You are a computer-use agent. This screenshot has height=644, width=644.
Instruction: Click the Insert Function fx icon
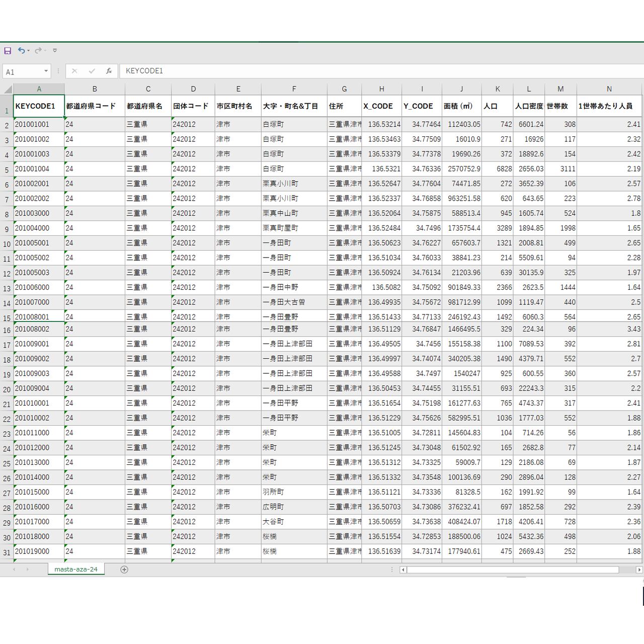pos(109,71)
